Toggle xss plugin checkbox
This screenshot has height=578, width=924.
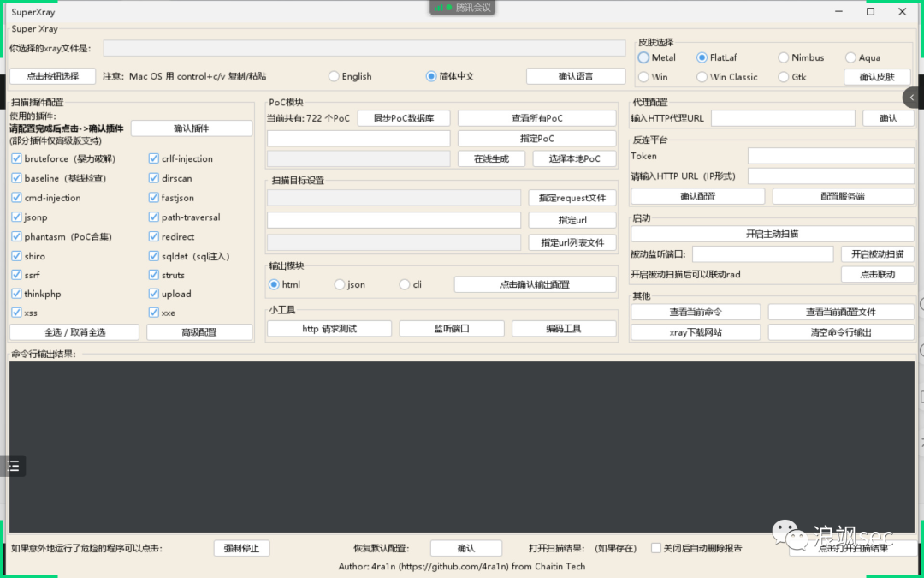click(16, 313)
